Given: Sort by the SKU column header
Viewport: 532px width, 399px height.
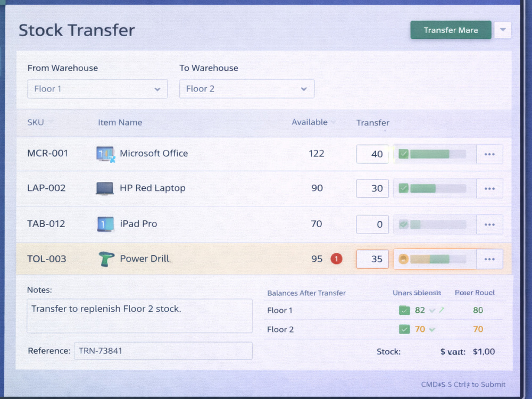Looking at the screenshot, I should 36,122.
